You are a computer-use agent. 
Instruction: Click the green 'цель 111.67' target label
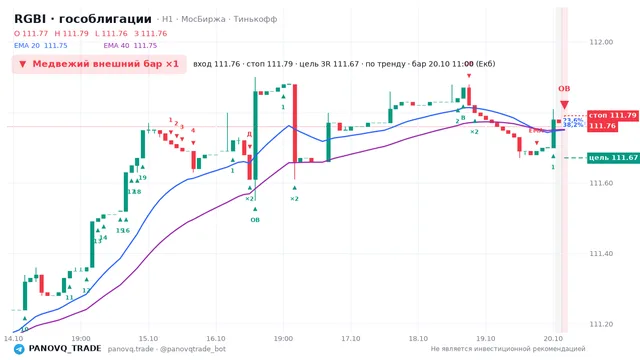click(x=613, y=158)
